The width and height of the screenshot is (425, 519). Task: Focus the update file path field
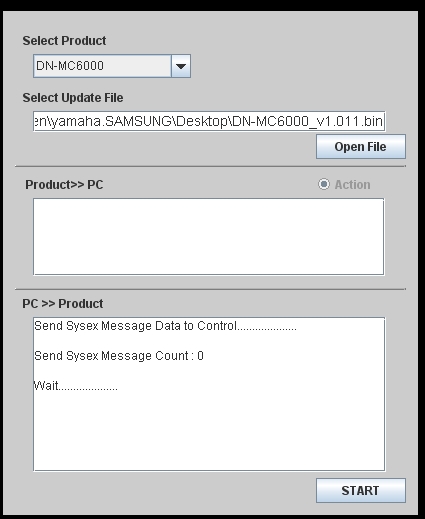click(x=209, y=121)
